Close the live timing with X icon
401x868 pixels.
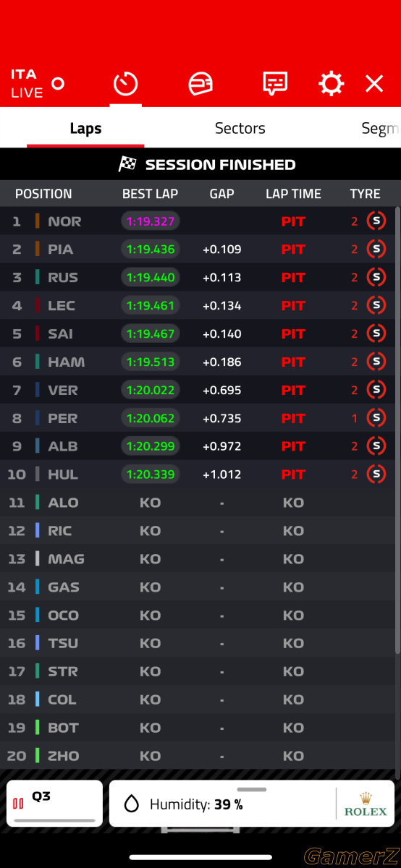(374, 84)
